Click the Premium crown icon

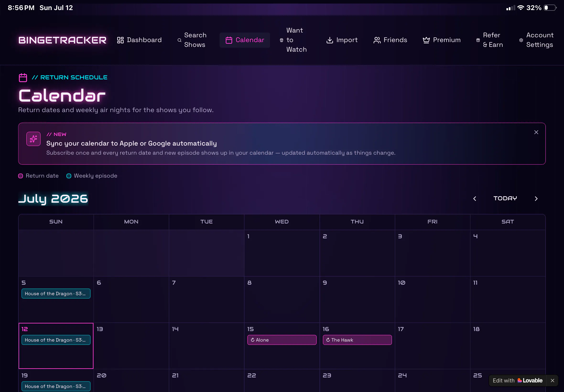(x=426, y=40)
